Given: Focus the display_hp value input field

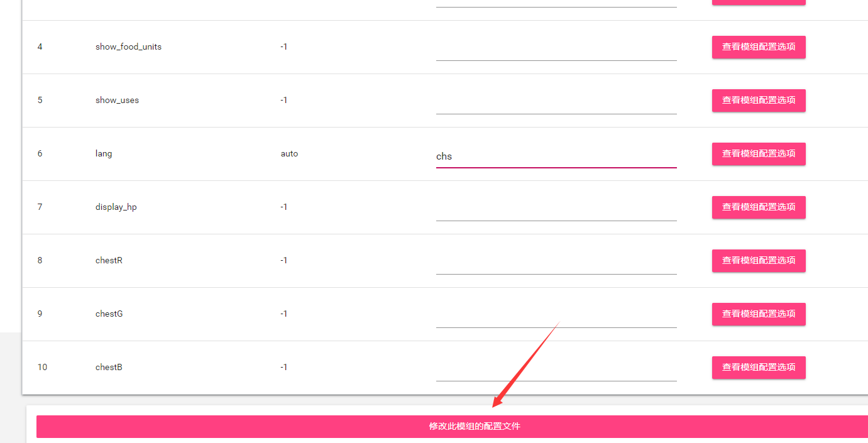Looking at the screenshot, I should pyautogui.click(x=556, y=210).
